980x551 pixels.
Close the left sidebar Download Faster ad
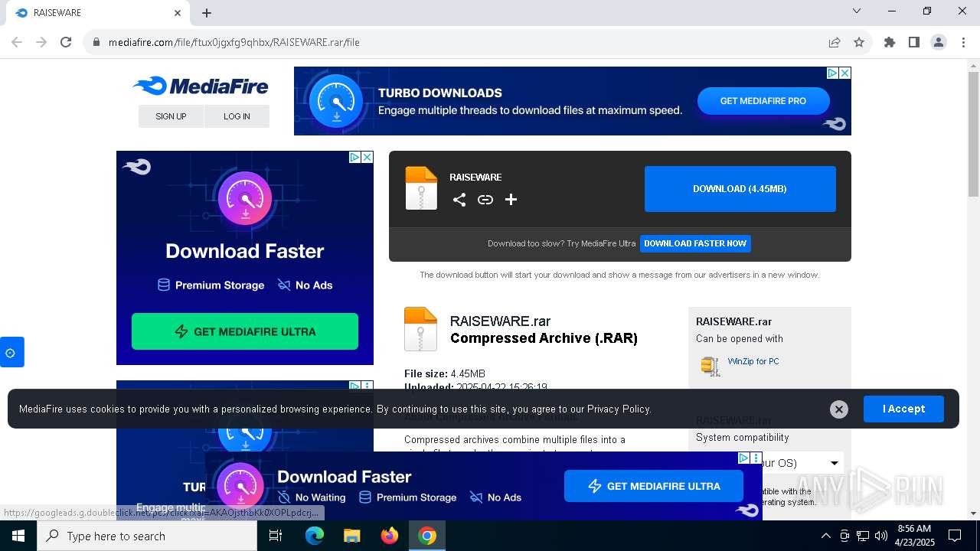click(367, 157)
